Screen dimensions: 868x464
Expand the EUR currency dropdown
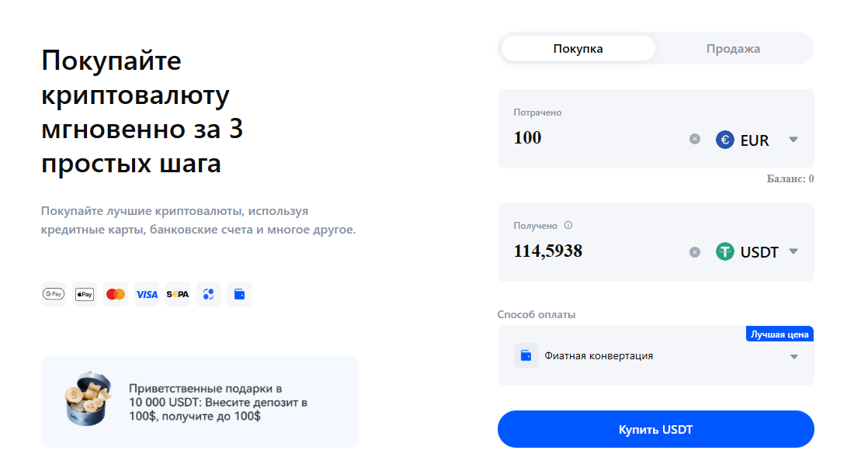(x=793, y=140)
